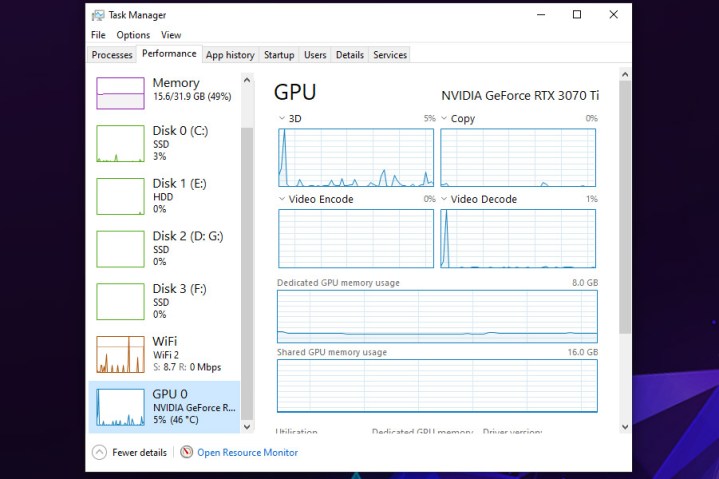Open the File menu
The height and width of the screenshot is (479, 719).
pyautogui.click(x=98, y=35)
